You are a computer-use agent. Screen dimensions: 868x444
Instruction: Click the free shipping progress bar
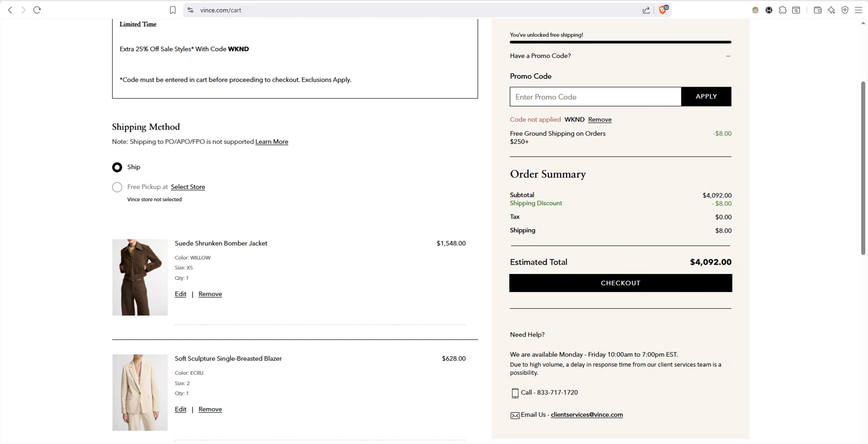coord(620,42)
